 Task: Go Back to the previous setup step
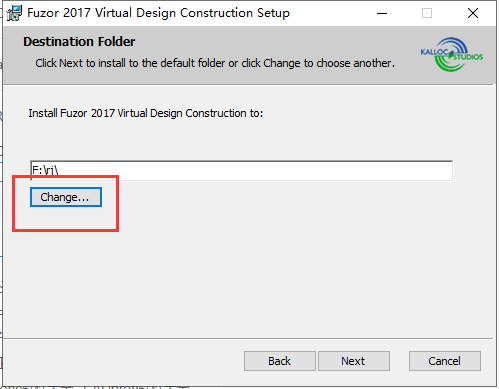click(280, 361)
